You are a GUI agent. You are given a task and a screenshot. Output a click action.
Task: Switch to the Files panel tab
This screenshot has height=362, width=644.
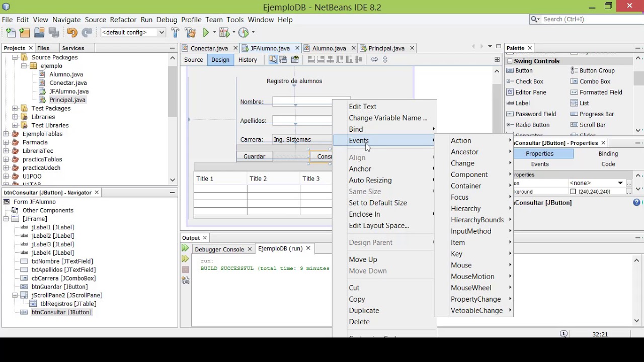click(x=43, y=48)
